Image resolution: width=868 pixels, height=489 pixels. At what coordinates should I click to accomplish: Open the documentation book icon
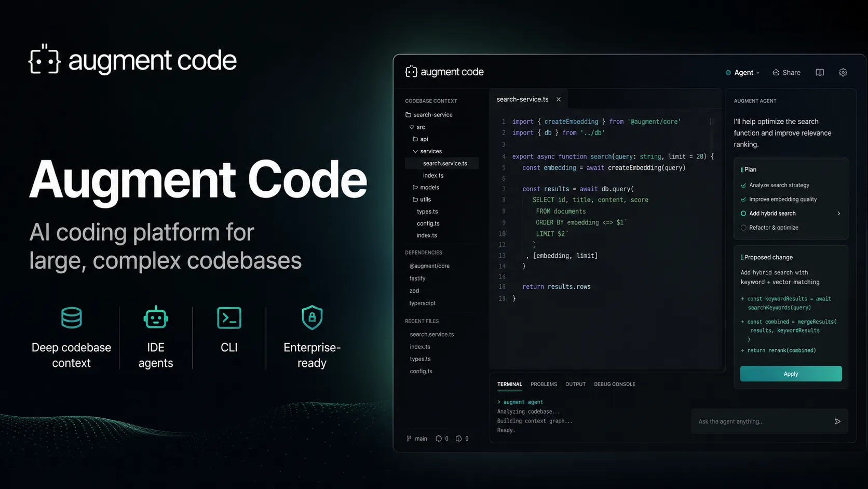click(x=820, y=72)
